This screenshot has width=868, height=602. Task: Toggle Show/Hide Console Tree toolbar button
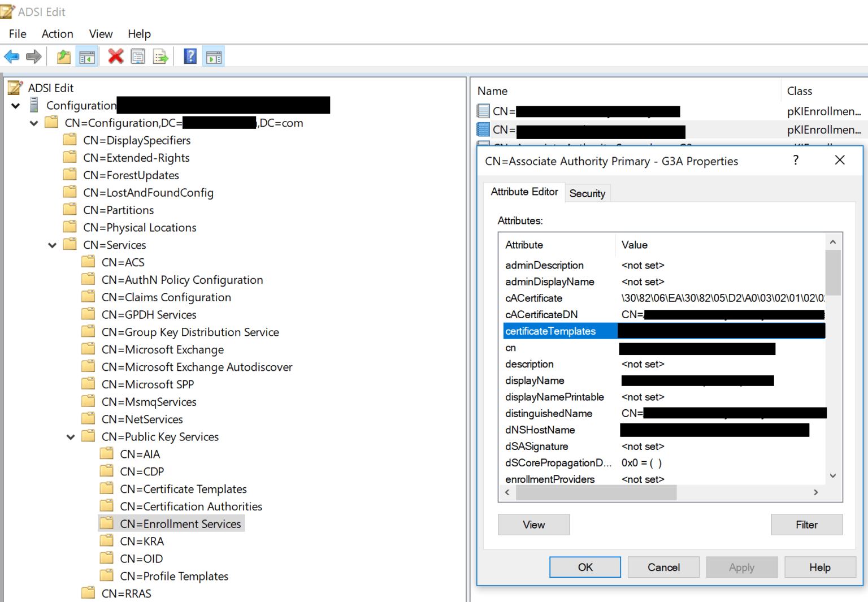point(87,57)
